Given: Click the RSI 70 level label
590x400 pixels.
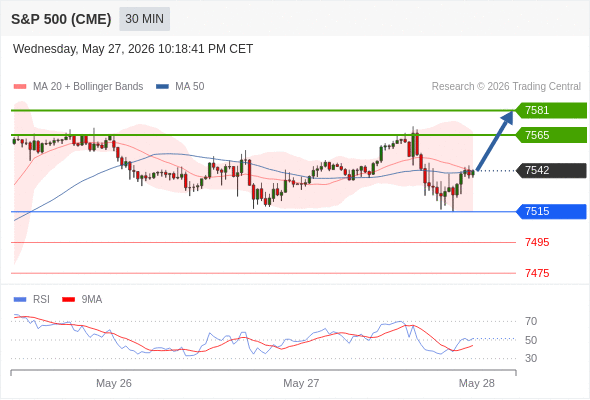Looking at the screenshot, I should [x=531, y=321].
